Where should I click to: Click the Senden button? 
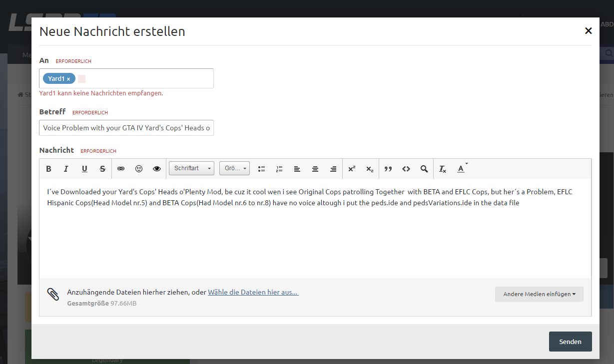click(x=570, y=342)
